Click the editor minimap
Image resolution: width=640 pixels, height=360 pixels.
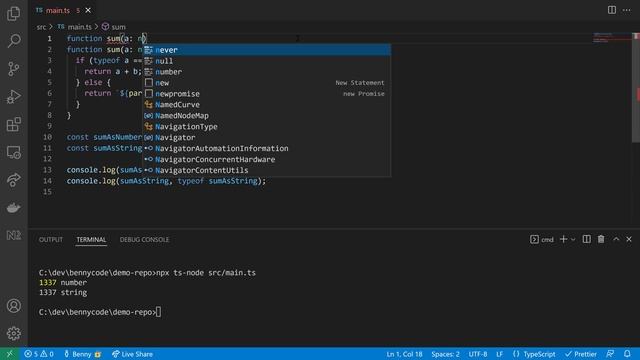point(611,38)
